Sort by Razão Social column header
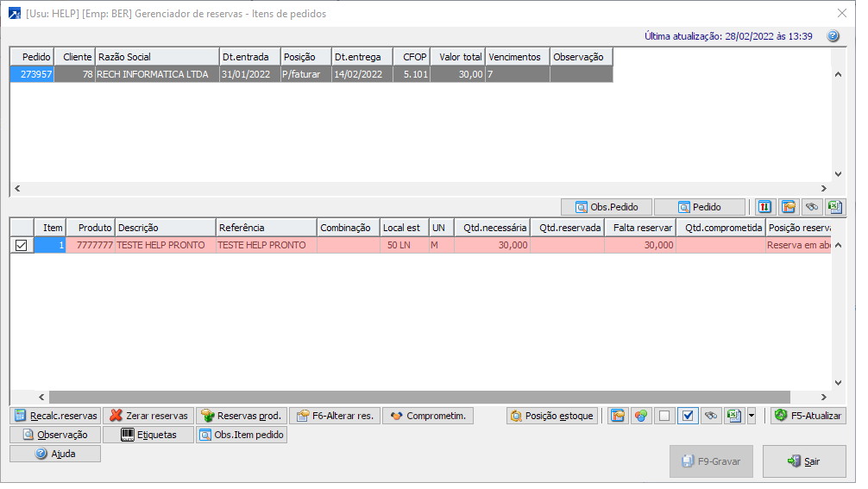 (x=157, y=57)
